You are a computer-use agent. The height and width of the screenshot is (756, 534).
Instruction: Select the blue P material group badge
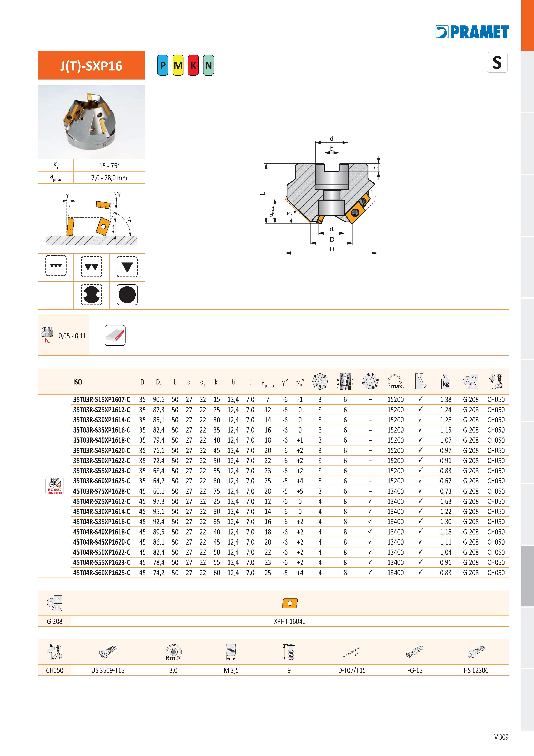tap(163, 65)
